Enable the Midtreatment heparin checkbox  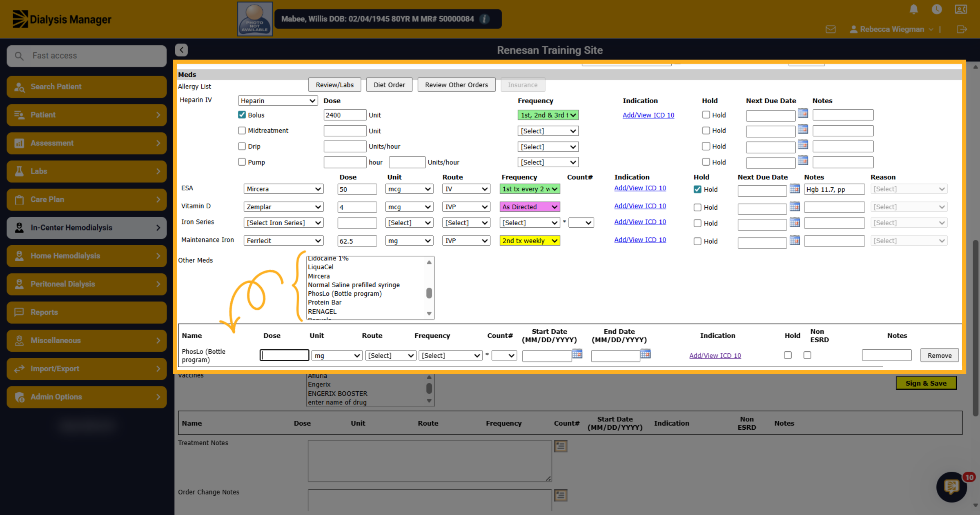[x=242, y=131]
